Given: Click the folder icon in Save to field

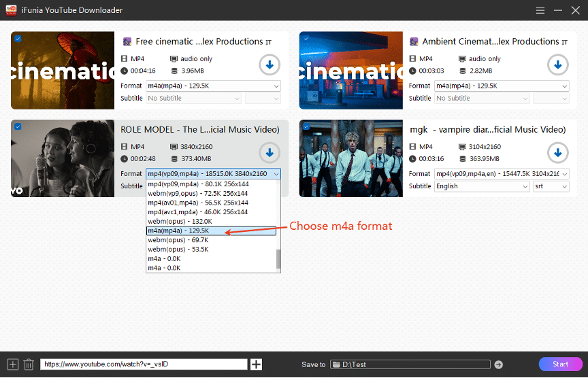Looking at the screenshot, I should pos(336,364).
